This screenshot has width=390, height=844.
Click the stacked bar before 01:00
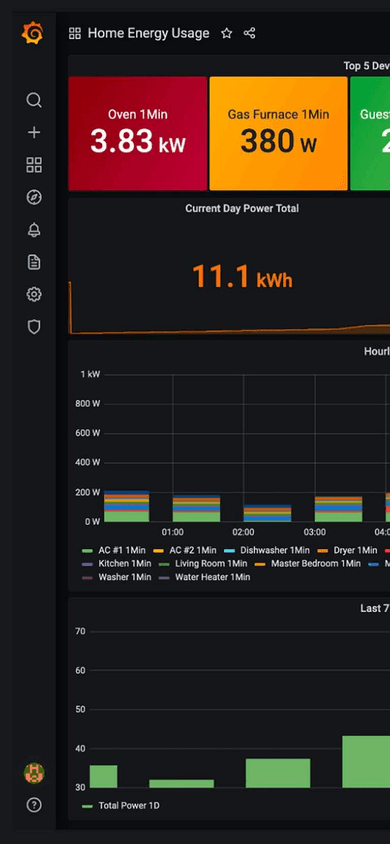(x=126, y=507)
